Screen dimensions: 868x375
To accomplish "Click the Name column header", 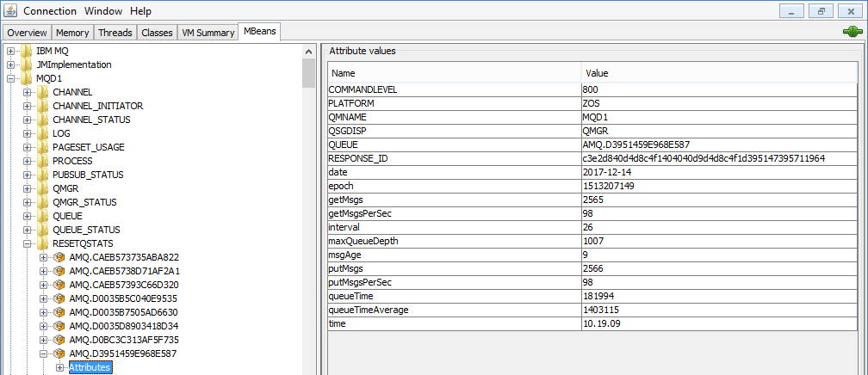I will (x=454, y=73).
